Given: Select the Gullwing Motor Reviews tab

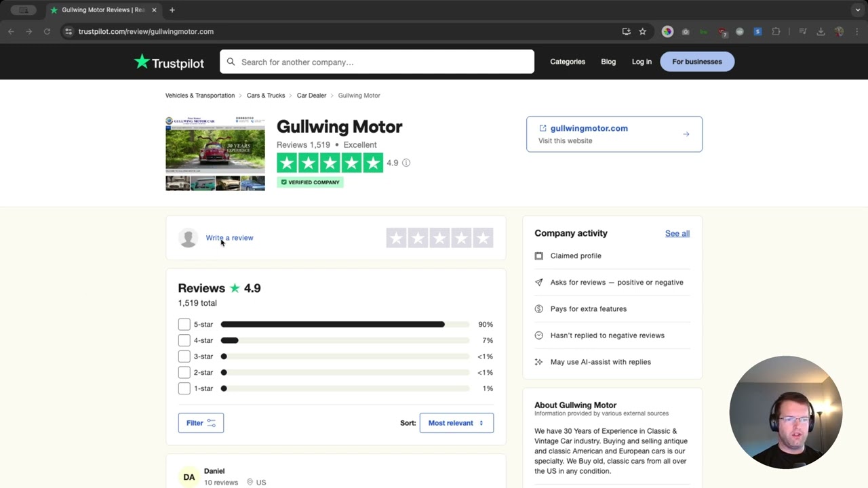Looking at the screenshot, I should [103, 10].
